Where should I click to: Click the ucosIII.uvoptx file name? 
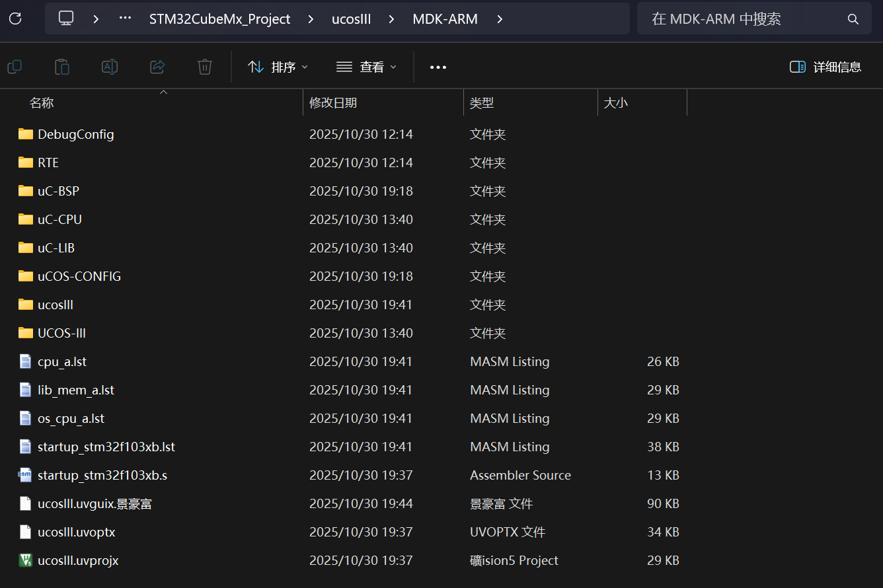coord(77,532)
